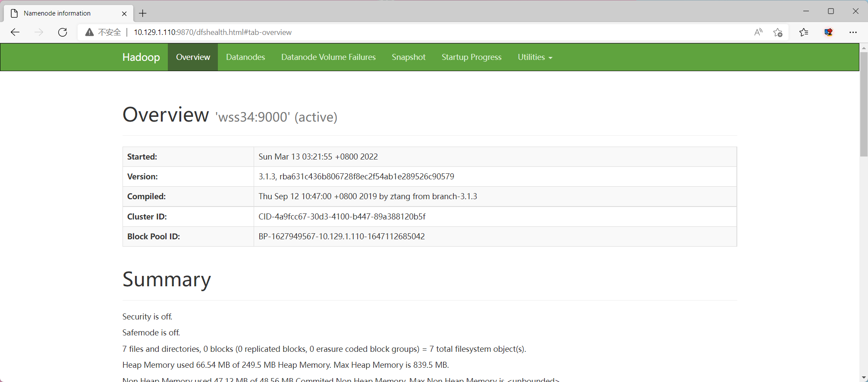Maximize the browser window
868x382 pixels.
click(831, 11)
